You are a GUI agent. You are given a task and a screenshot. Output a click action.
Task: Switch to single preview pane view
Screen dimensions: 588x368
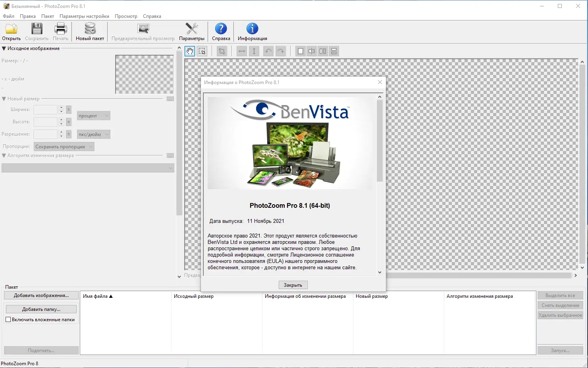(301, 51)
